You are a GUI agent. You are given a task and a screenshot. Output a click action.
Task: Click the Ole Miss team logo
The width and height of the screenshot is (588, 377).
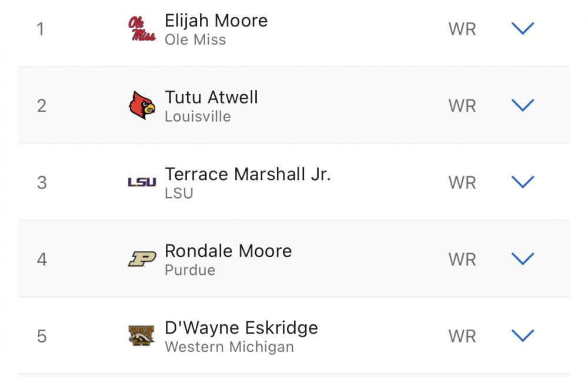pyautogui.click(x=142, y=29)
